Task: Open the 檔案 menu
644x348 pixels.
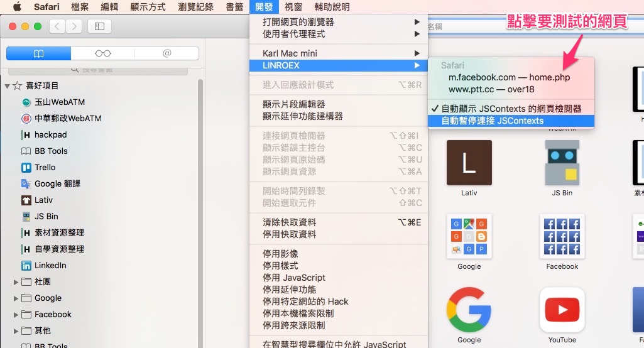Action: click(x=80, y=6)
